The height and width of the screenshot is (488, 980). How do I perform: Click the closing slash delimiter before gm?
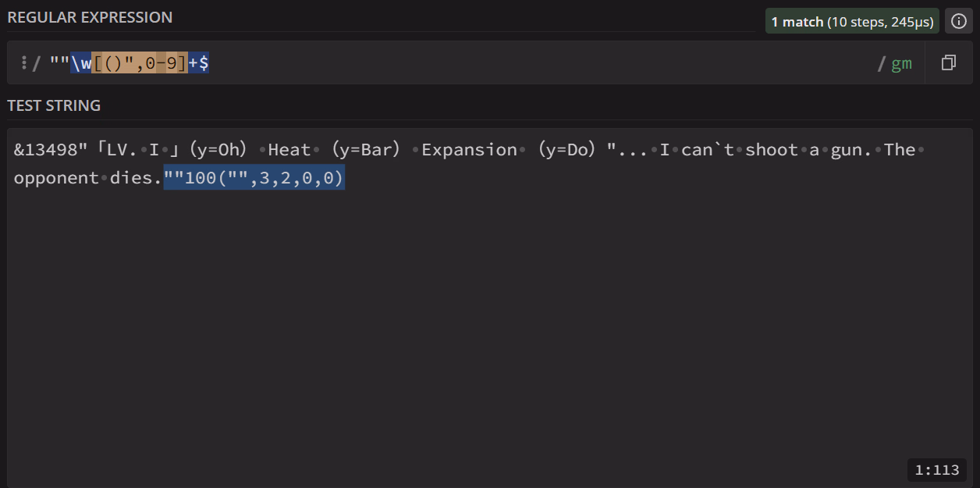pos(882,63)
